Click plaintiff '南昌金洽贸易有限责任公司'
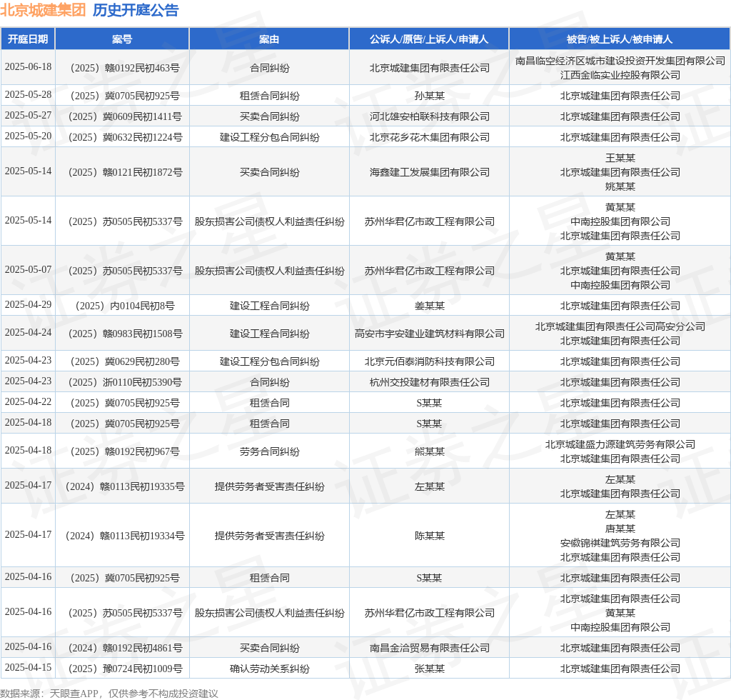Screen dimensions: 731x700 [429, 649]
